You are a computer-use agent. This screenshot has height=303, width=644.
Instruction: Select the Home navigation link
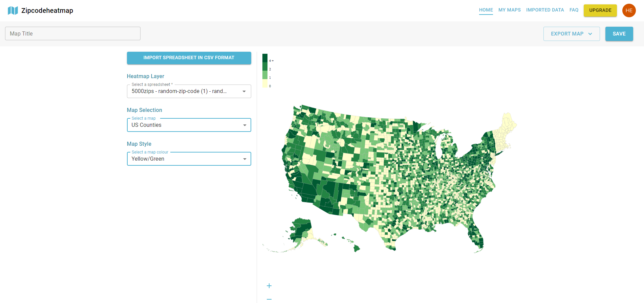[486, 10]
